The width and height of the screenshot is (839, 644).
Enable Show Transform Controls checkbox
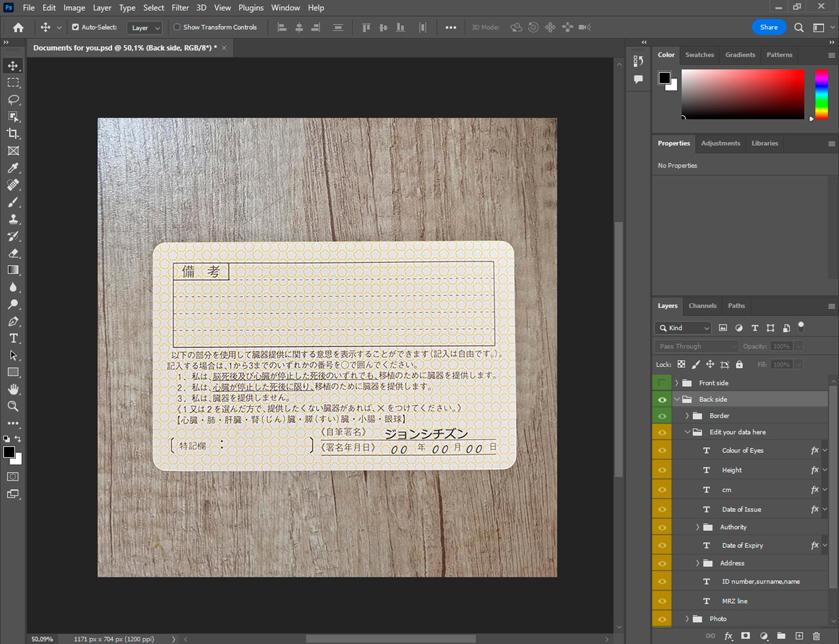pyautogui.click(x=177, y=27)
